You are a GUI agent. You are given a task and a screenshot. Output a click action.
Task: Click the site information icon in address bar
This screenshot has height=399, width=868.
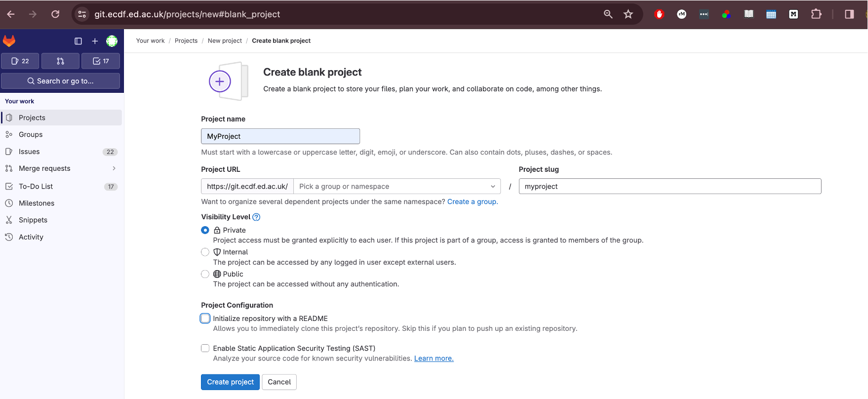[x=82, y=14]
